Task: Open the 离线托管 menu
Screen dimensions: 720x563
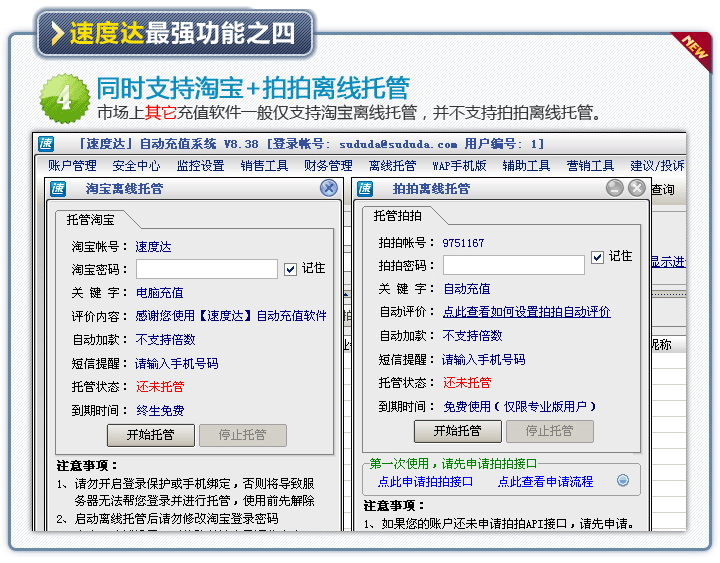Action: [x=393, y=165]
